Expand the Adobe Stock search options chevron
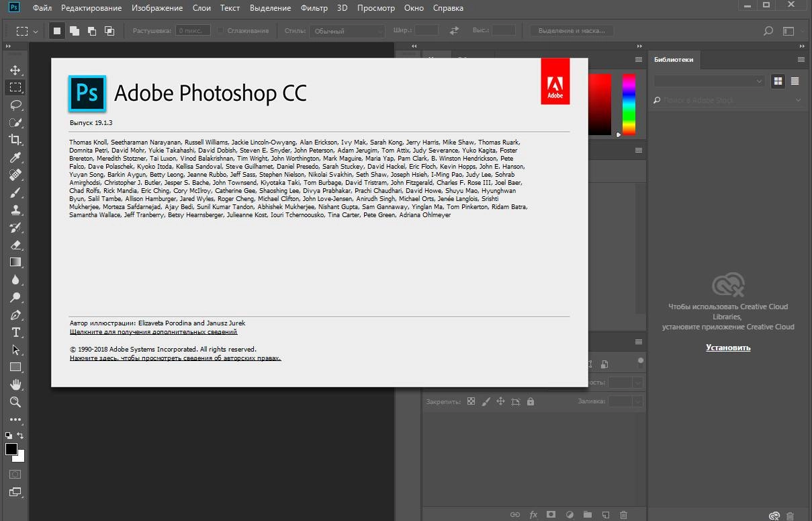This screenshot has height=521, width=812. click(x=798, y=100)
